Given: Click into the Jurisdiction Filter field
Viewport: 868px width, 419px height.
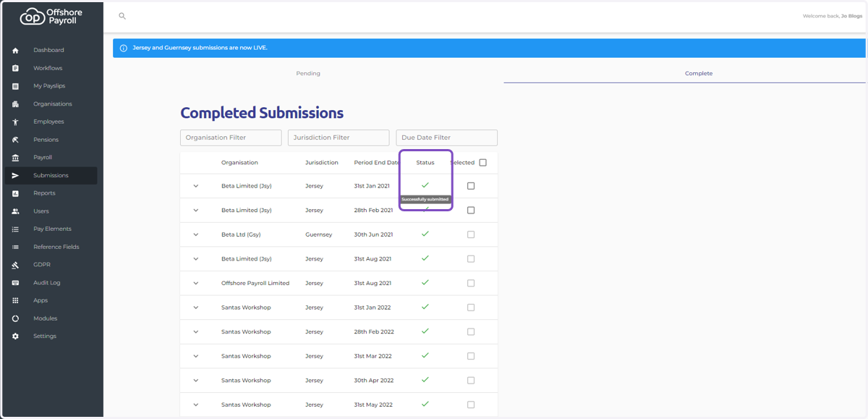Looking at the screenshot, I should tap(339, 137).
